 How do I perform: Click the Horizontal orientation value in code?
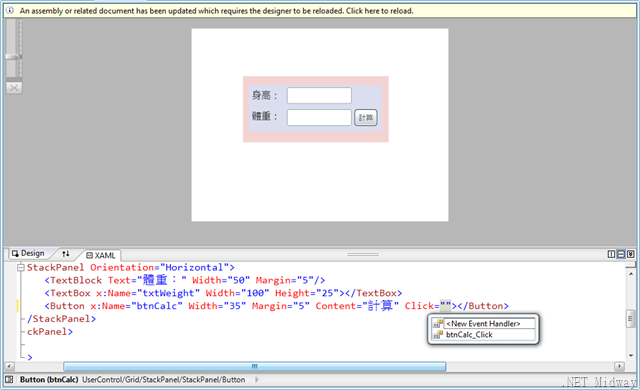pos(194,268)
